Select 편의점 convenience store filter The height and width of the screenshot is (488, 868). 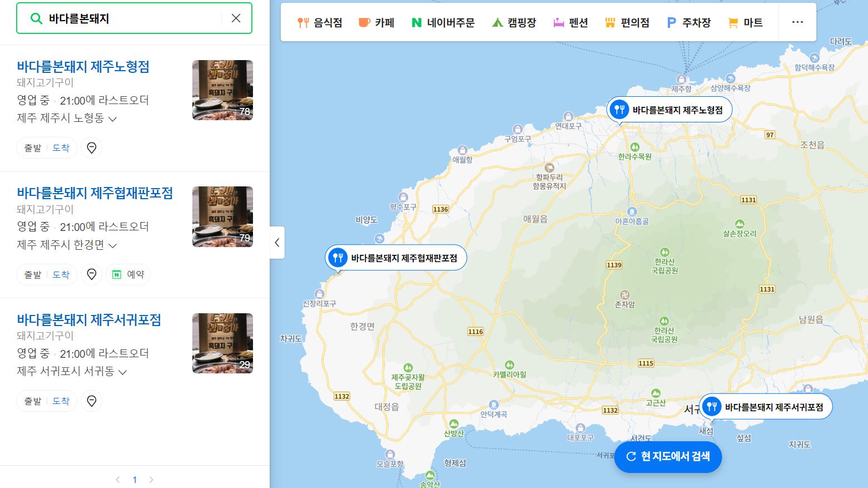627,23
